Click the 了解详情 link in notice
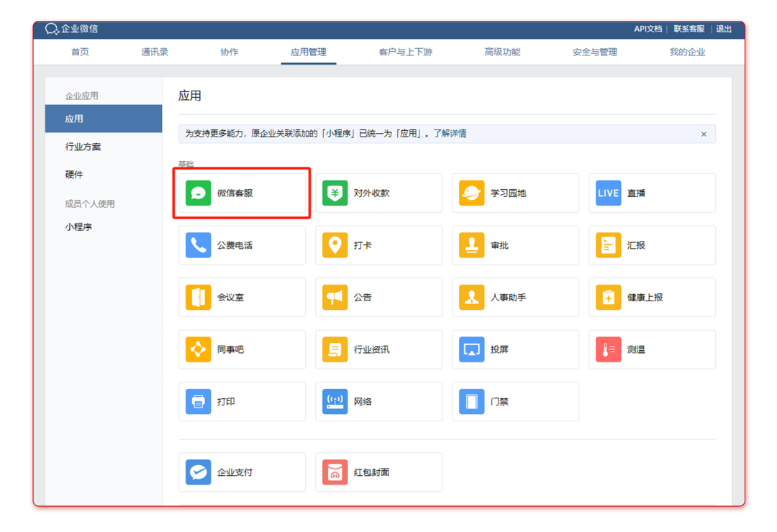This screenshot has height=532, width=777. (x=450, y=134)
